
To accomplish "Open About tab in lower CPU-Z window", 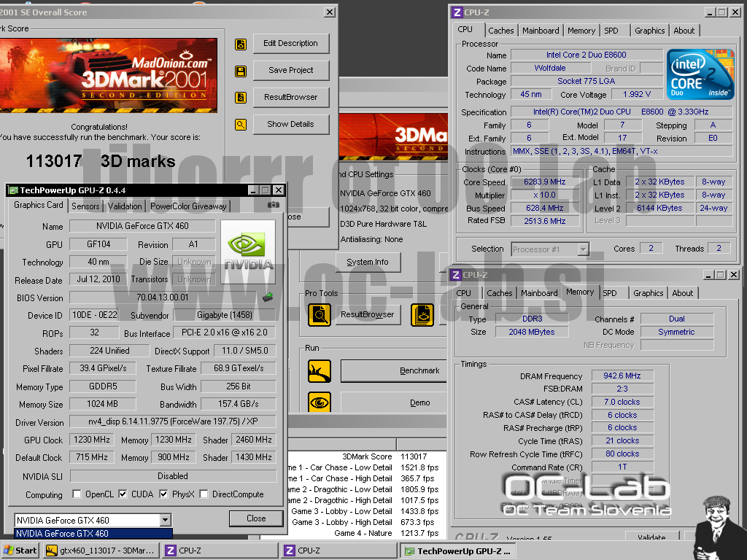I will [682, 293].
